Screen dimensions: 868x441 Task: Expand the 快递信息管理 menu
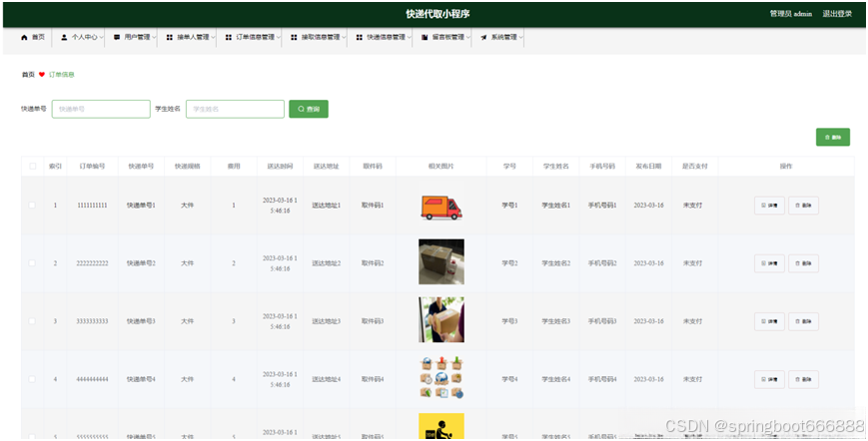point(384,37)
